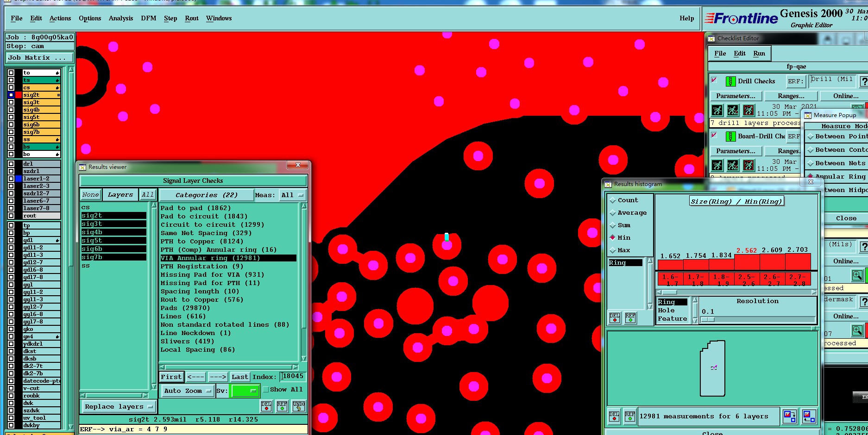Click DEL icon in Results viewer
The image size is (868, 435).
point(266,406)
